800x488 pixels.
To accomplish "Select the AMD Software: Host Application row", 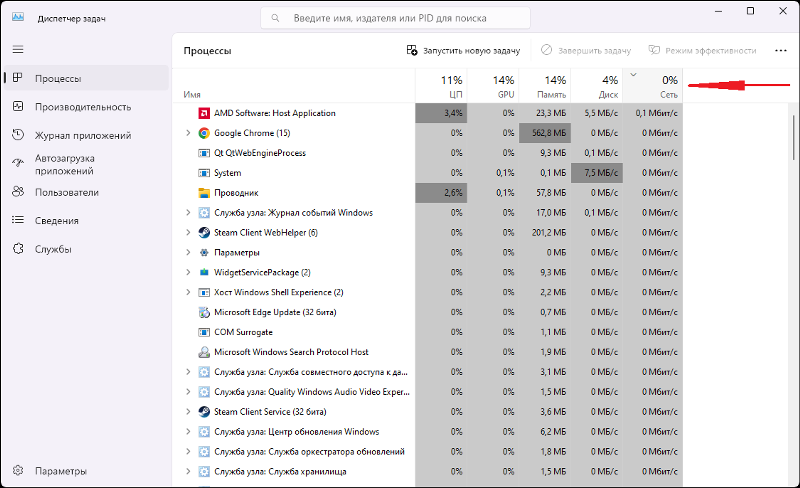I will pyautogui.click(x=428, y=113).
